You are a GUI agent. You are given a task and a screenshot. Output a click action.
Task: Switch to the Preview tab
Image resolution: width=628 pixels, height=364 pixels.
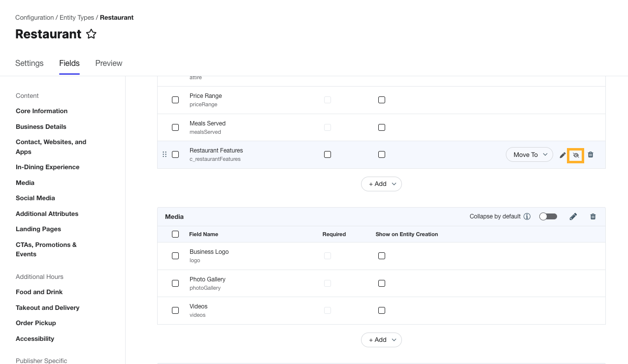(109, 63)
